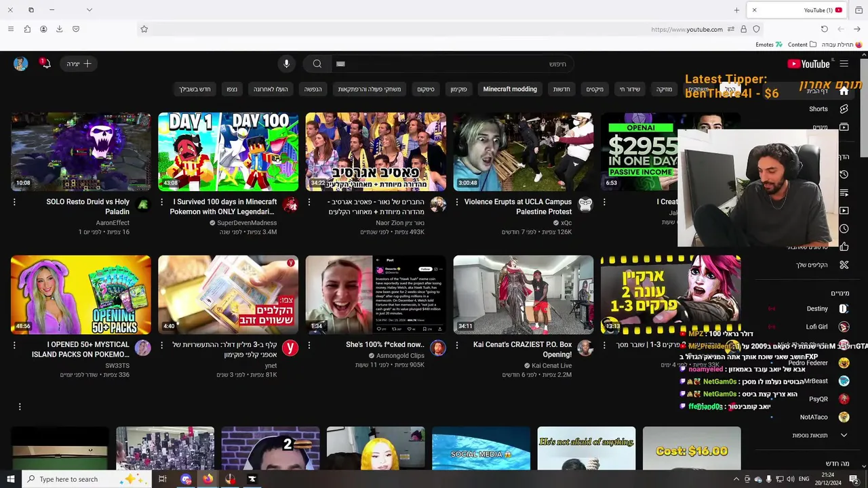Click the search magnifier button
The image size is (868, 488).
[x=317, y=64]
